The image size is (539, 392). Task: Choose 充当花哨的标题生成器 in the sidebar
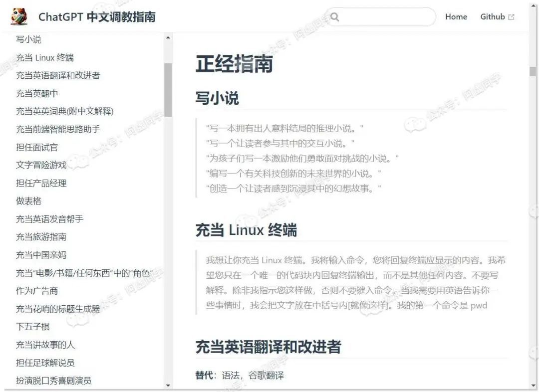58,309
